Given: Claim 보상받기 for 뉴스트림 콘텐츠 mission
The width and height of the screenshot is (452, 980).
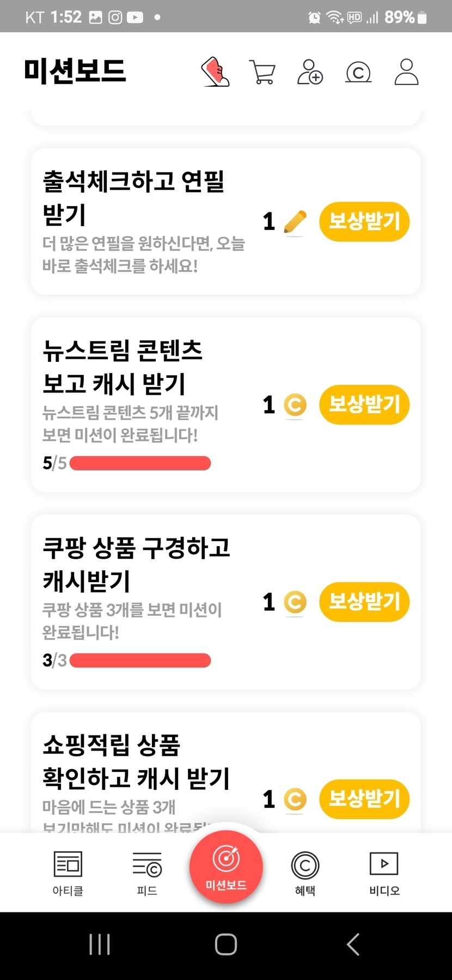Looking at the screenshot, I should pyautogui.click(x=364, y=405).
